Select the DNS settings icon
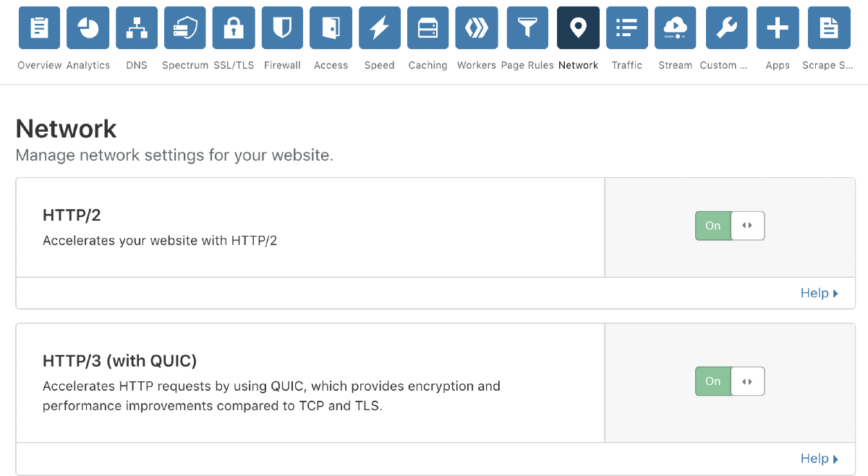Screen dimensions: 868x476 tap(136, 27)
